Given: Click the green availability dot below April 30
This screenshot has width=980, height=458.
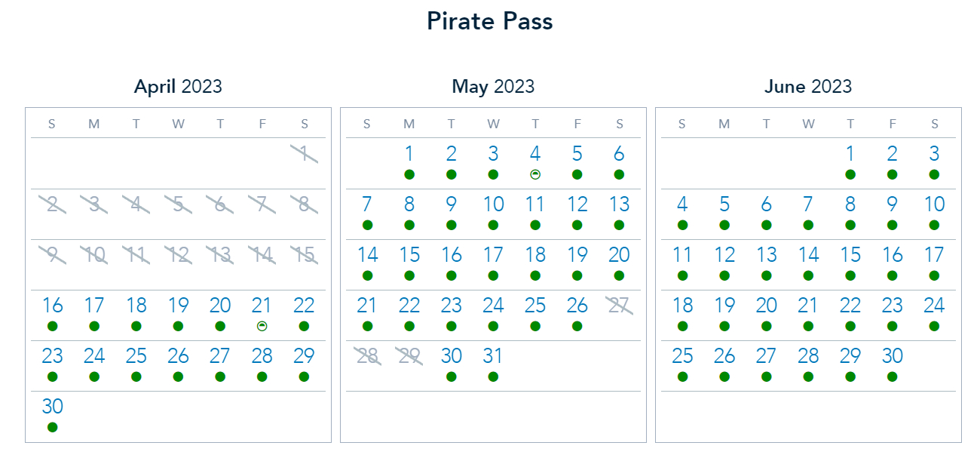Looking at the screenshot, I should tap(52, 427).
